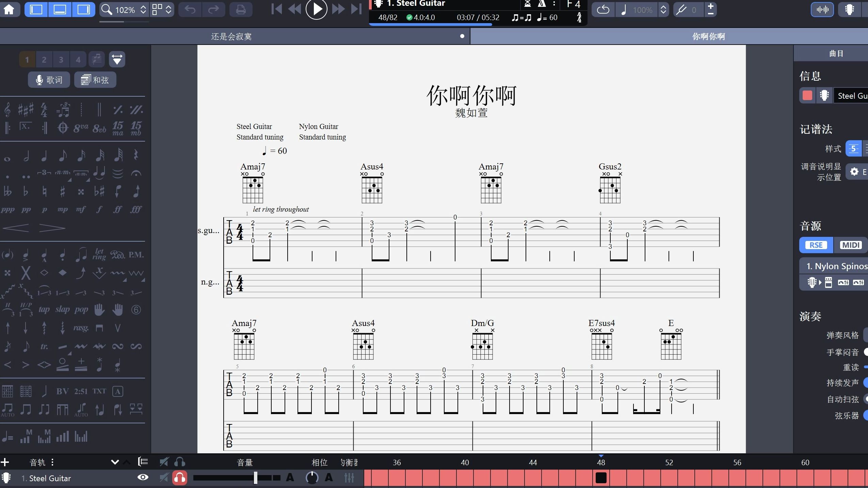Click the undo arrow
This screenshot has width=868, height=488.
(x=190, y=10)
